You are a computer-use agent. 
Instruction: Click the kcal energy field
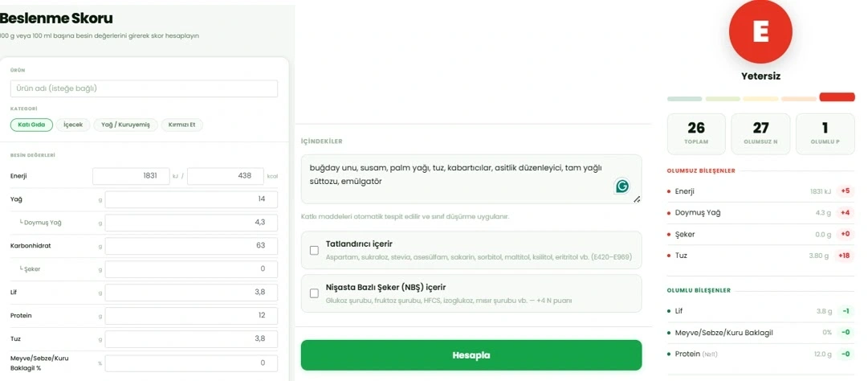click(226, 176)
